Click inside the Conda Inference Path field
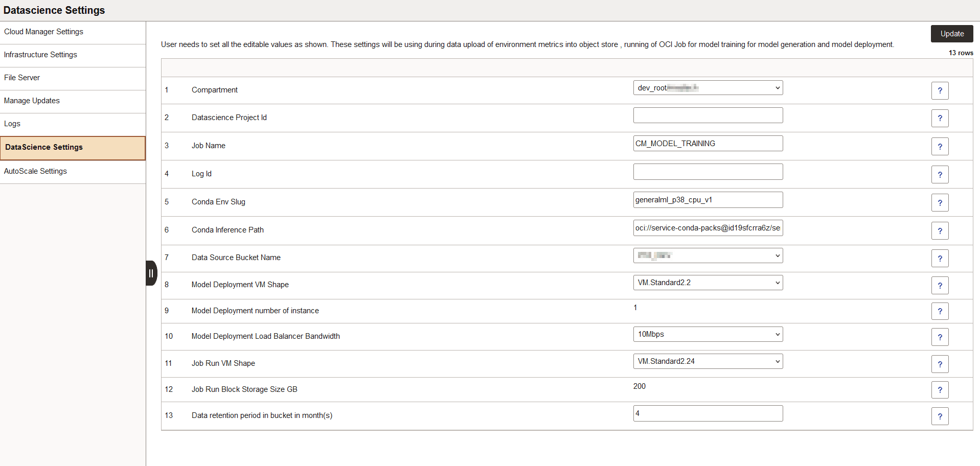 (x=708, y=228)
